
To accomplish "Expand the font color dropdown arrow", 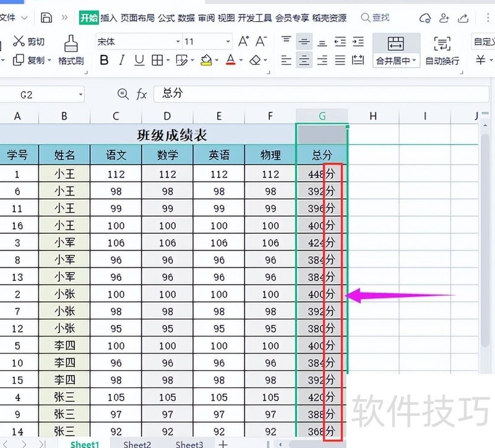I will tap(241, 59).
